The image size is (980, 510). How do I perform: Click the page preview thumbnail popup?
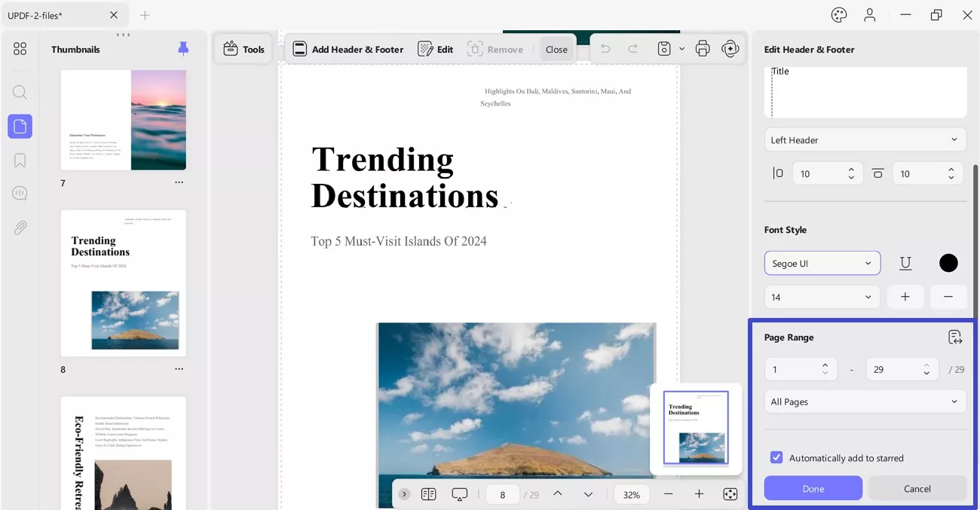[x=696, y=428]
